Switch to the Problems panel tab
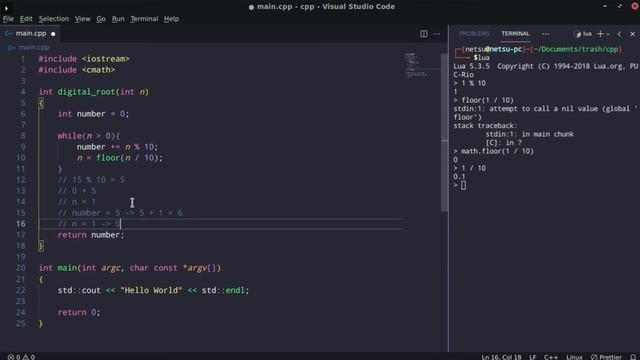640x360 pixels. coord(474,34)
